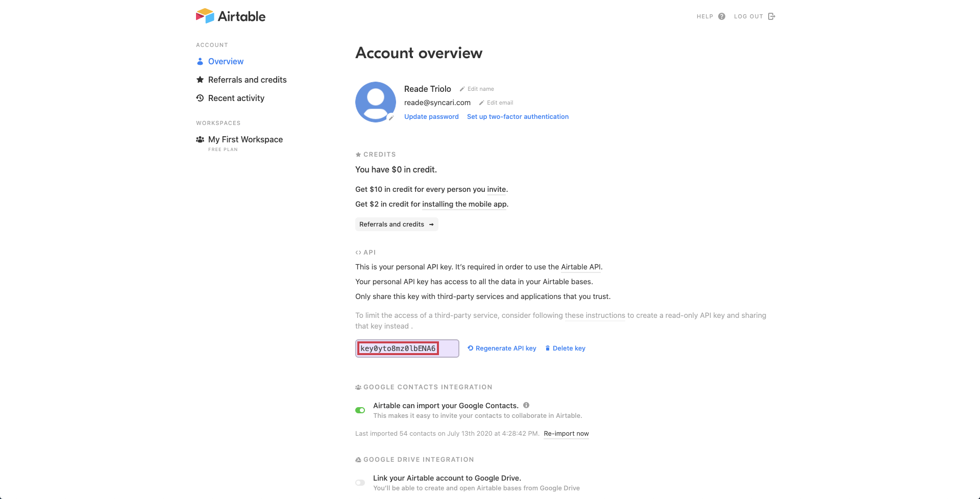Click the HELP text link
This screenshot has height=499, width=980.
click(705, 16)
